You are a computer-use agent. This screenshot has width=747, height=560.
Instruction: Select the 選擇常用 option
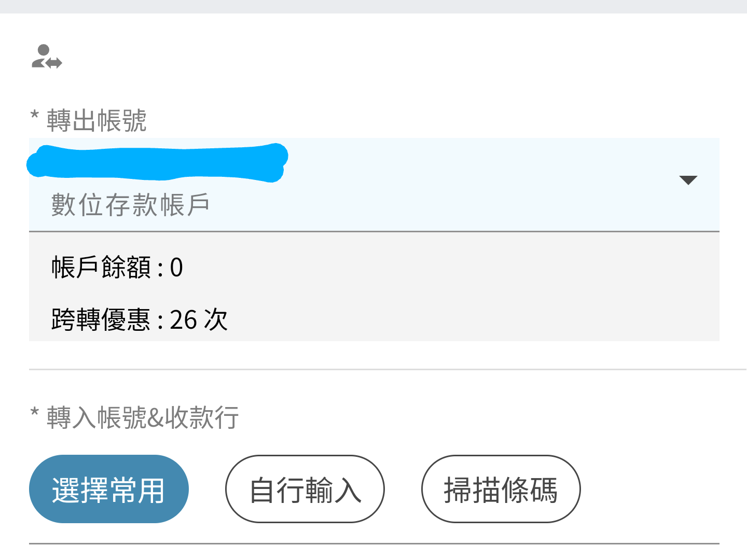point(109,489)
